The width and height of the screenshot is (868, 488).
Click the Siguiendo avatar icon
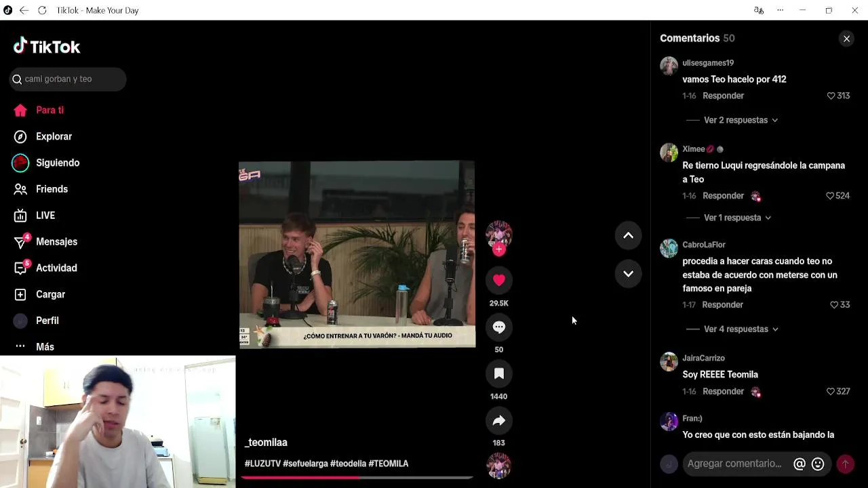tap(20, 163)
